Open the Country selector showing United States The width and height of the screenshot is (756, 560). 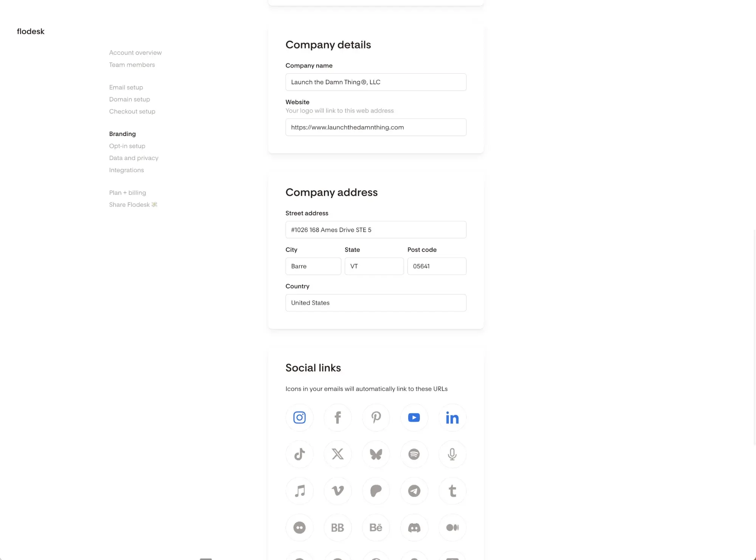click(375, 303)
